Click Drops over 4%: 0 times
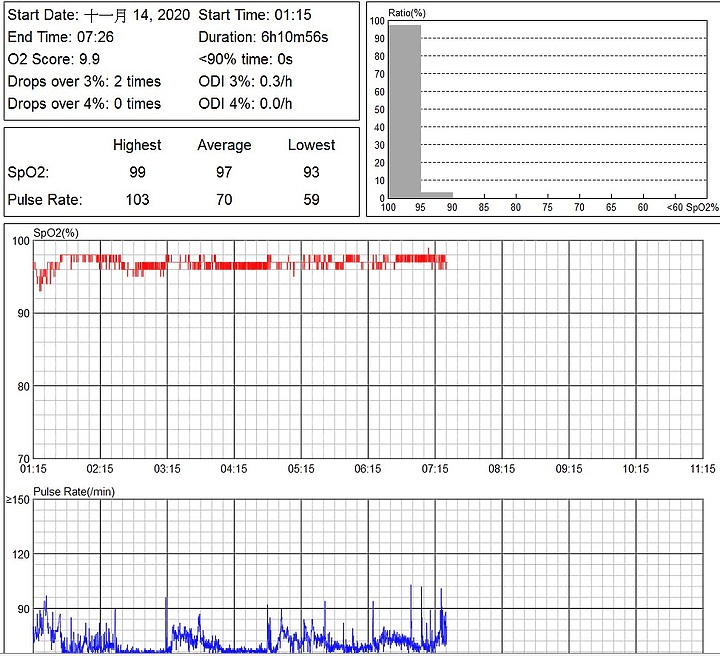Viewport: 720px width, 656px height. coord(84,103)
